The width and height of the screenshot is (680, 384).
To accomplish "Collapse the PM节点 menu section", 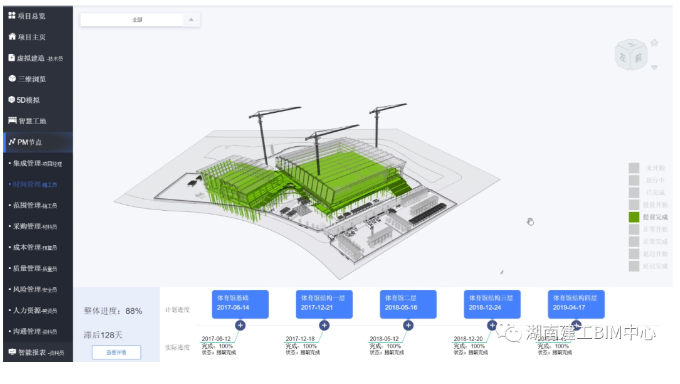I will pos(38,142).
